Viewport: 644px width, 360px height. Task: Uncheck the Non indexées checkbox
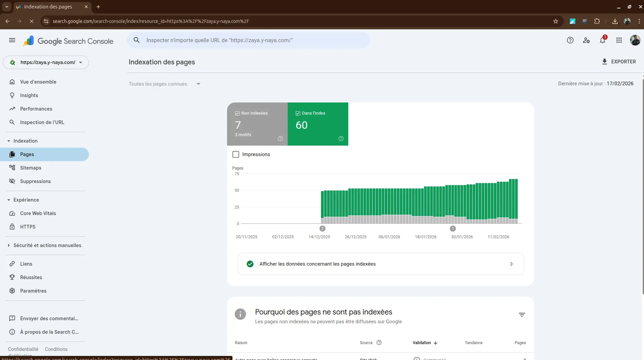point(237,113)
